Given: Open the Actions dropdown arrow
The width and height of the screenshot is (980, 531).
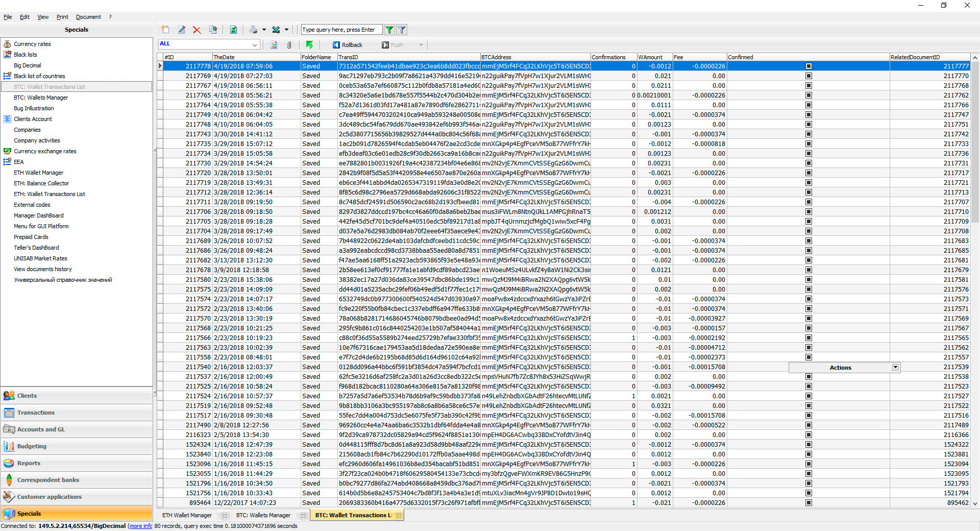Looking at the screenshot, I should coord(895,368).
